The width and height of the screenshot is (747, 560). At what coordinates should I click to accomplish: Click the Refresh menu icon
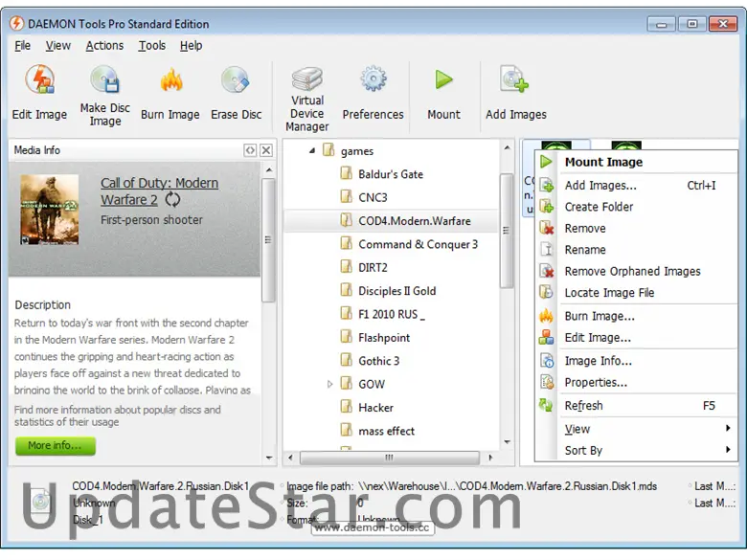[x=547, y=405]
